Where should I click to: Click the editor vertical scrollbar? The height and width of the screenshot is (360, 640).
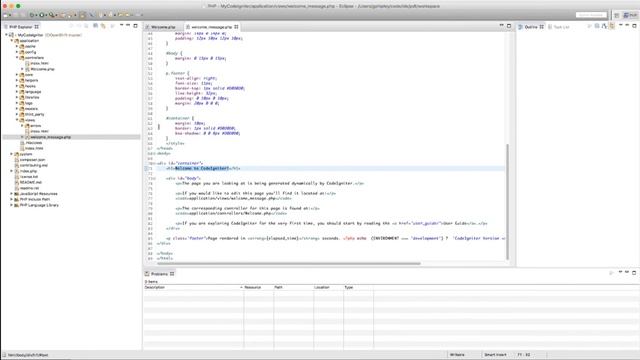tap(507, 201)
